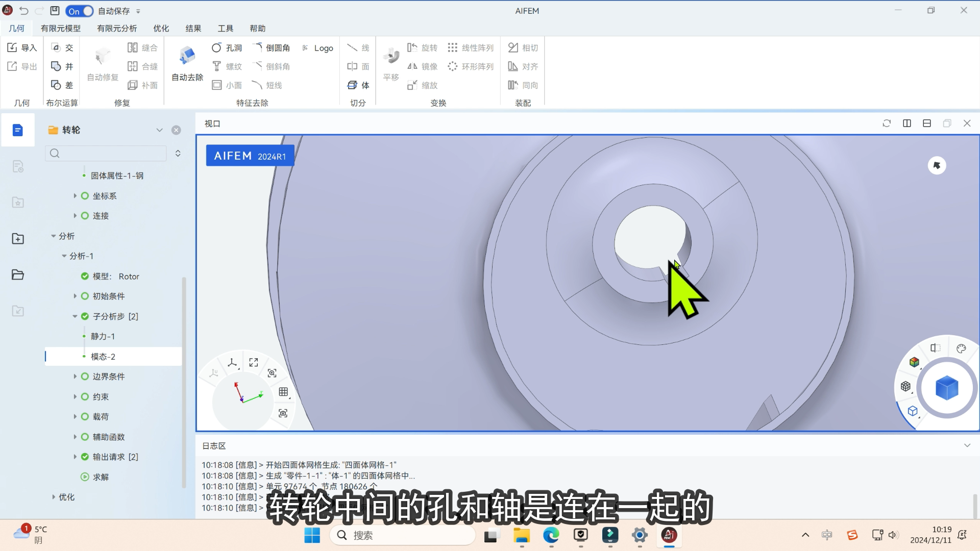Image resolution: width=980 pixels, height=551 pixels.
Task: Click the color palette icon in view wheel
Action: pos(961,348)
